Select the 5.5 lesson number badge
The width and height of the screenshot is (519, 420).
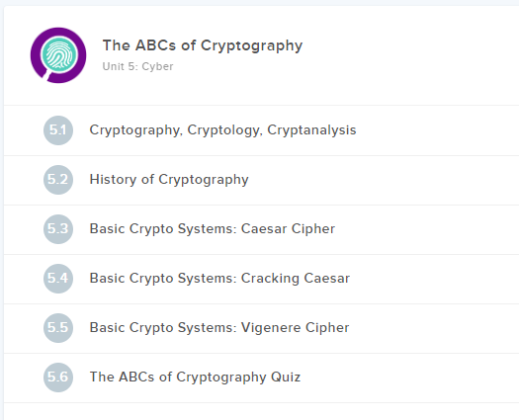point(58,328)
